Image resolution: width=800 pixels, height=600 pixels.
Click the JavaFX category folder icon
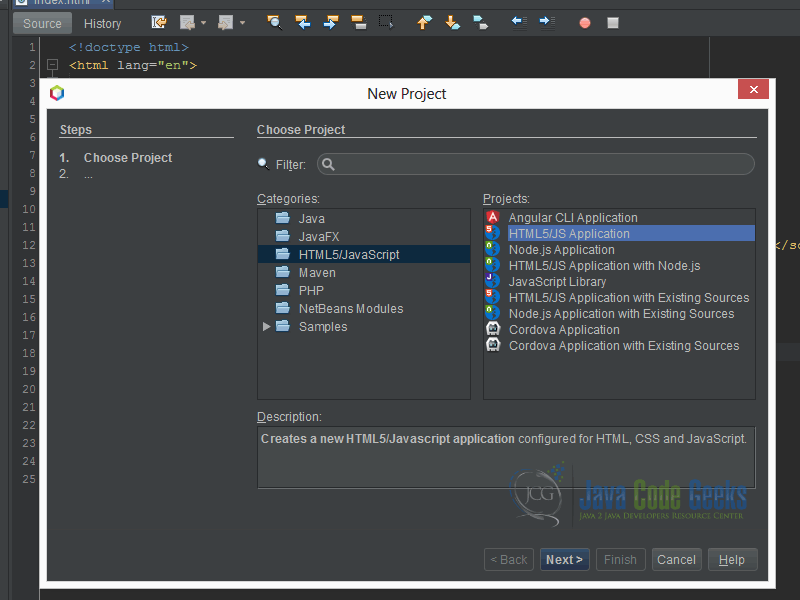pyautogui.click(x=283, y=236)
